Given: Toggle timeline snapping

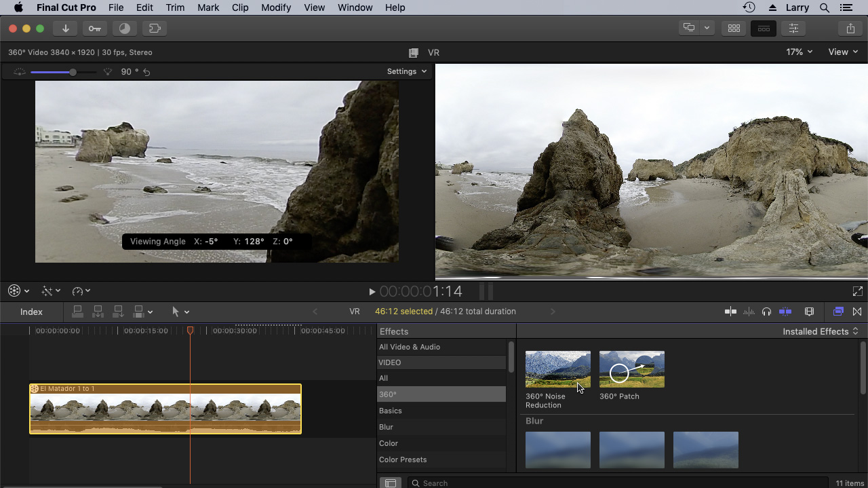Looking at the screenshot, I should coord(785,312).
